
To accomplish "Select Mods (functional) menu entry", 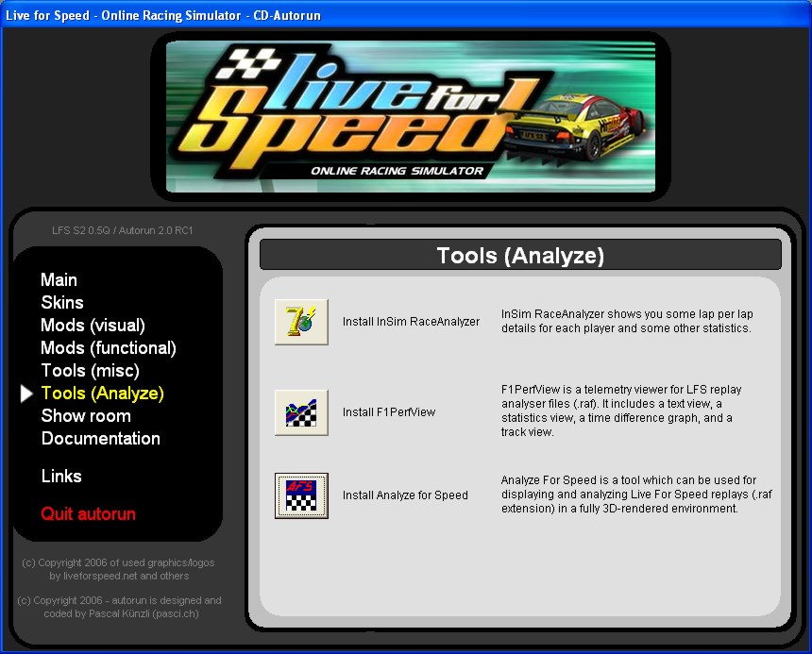I will pos(109,348).
